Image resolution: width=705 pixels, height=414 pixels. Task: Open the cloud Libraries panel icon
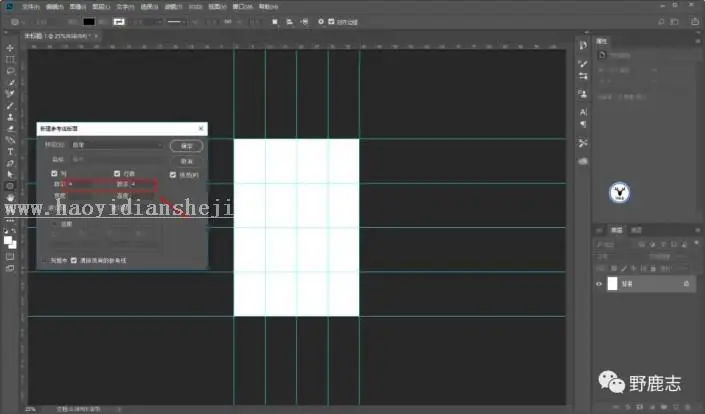click(583, 161)
